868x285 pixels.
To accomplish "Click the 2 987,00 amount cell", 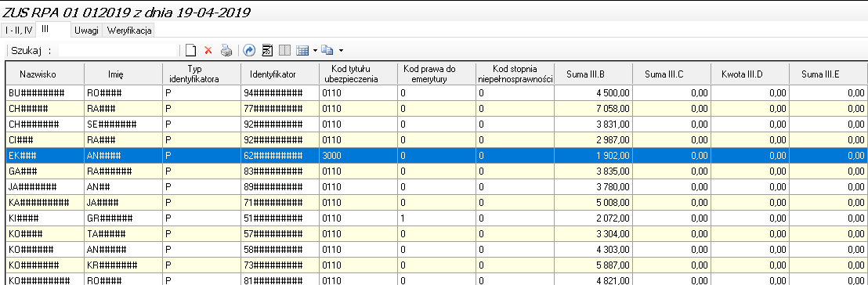I will 594,140.
